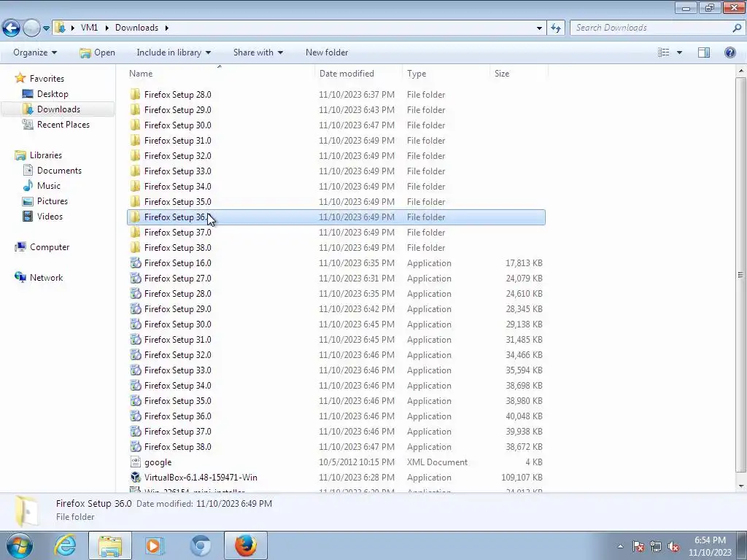The height and width of the screenshot is (560, 747).
Task: Go back using the Back arrow button
Action: (x=12, y=28)
